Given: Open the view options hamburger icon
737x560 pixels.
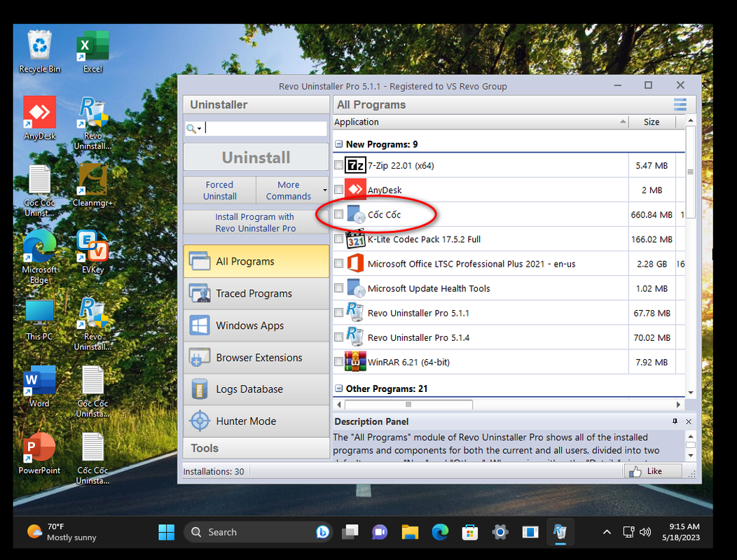Looking at the screenshot, I should click(680, 104).
